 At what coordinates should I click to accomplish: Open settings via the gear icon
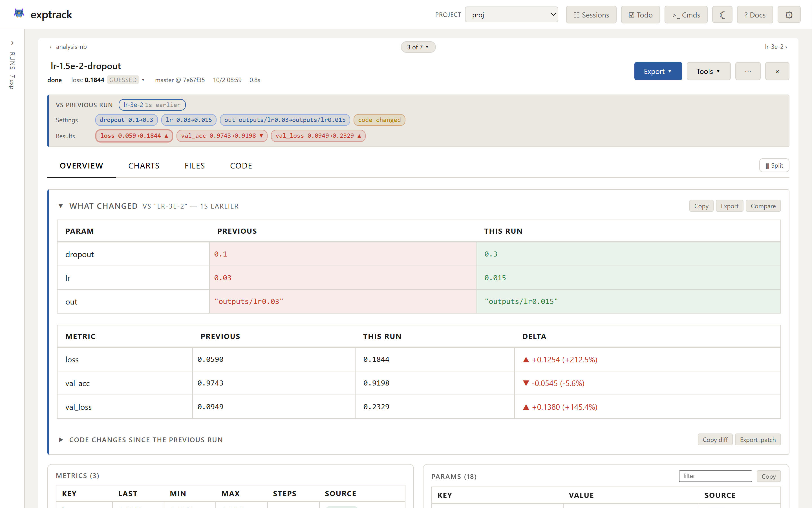789,15
